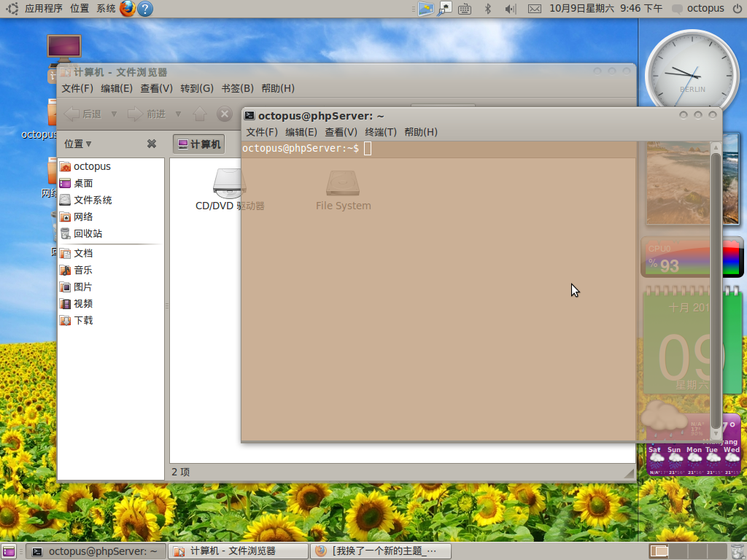Click the weather forecast widget
The height and width of the screenshot is (560, 747).
(x=693, y=439)
